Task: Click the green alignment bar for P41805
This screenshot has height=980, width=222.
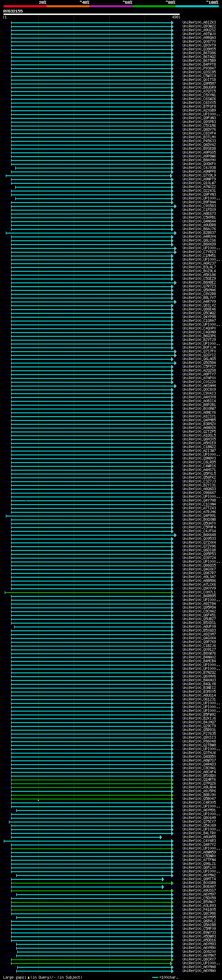Action: [92, 910]
